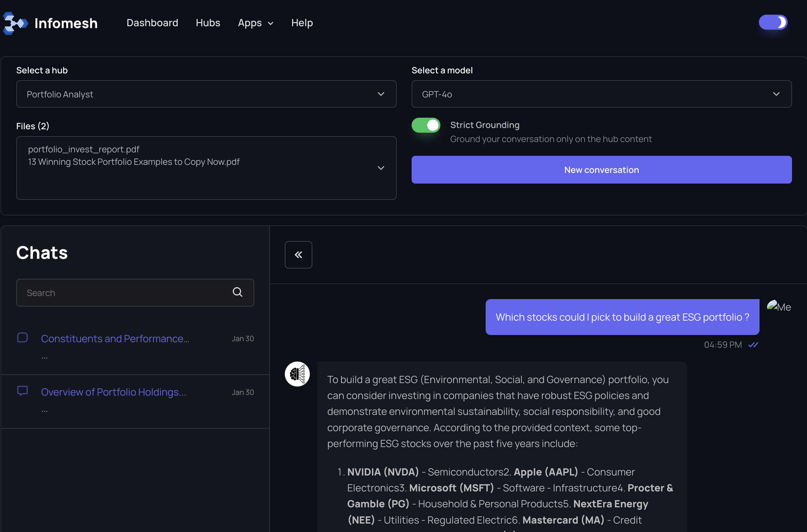Image resolution: width=807 pixels, height=532 pixels.
Task: Go to the Hubs section
Action: (x=208, y=23)
